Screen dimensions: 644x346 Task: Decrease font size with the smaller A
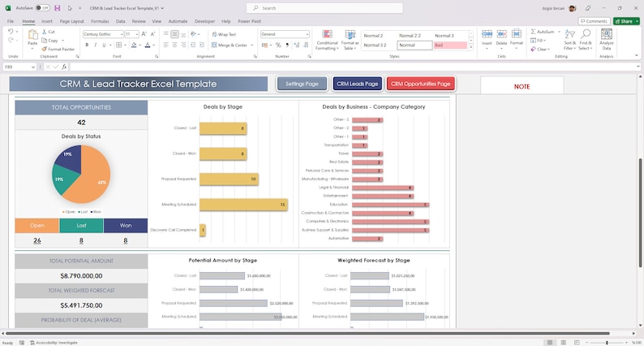coord(152,34)
